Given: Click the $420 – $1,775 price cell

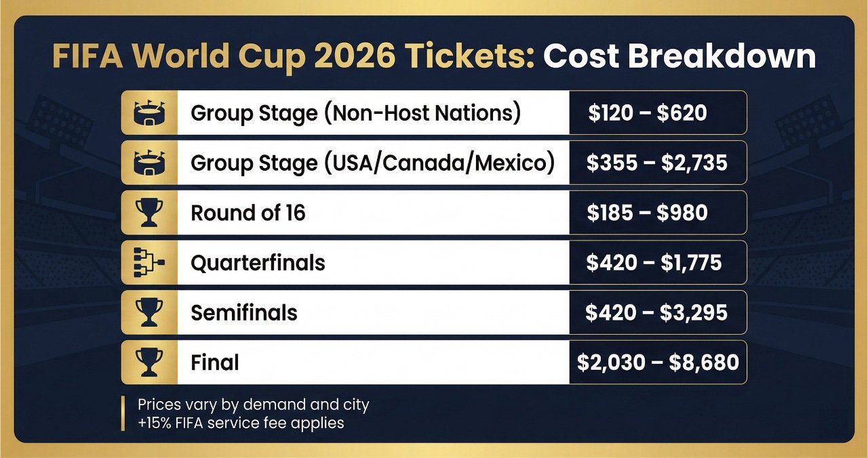Looking at the screenshot, I should coord(654,263).
